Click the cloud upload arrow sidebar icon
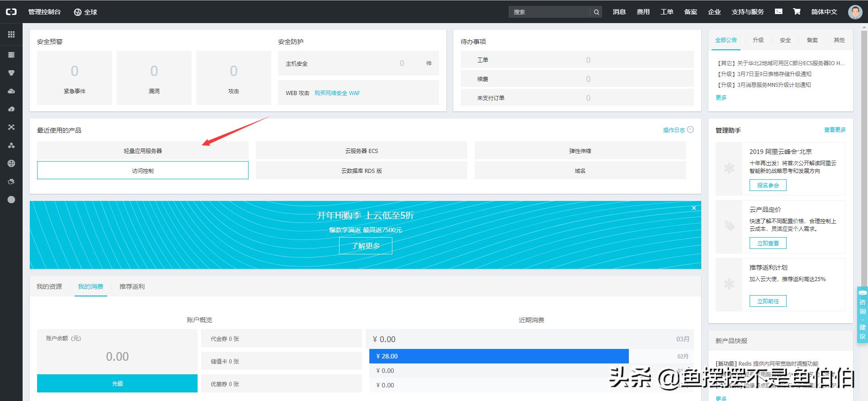This screenshot has width=868, height=401. coord(11,109)
